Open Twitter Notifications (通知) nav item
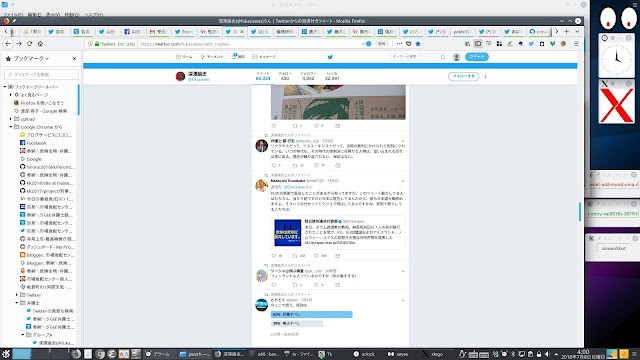The width and height of the screenshot is (640, 360). click(x=238, y=57)
